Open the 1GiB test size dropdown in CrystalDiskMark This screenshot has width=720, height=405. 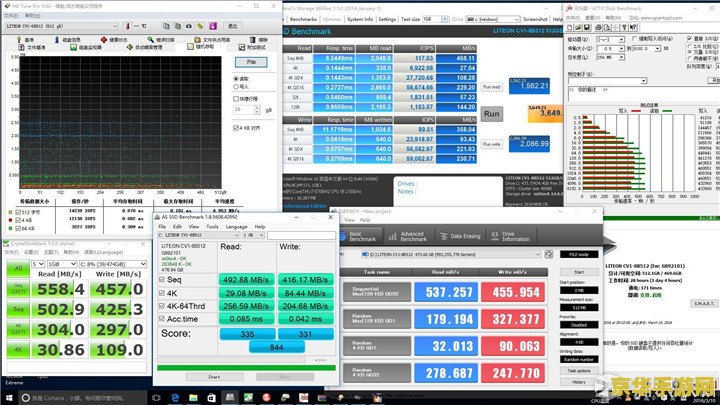coord(62,264)
